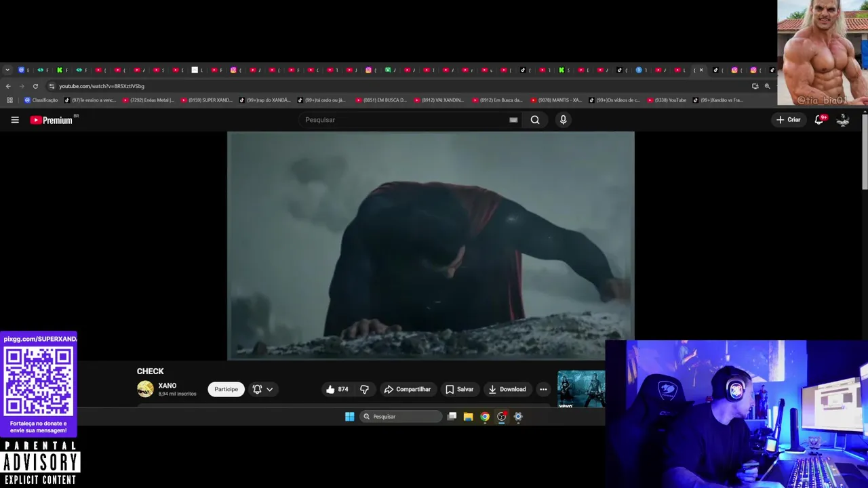Viewport: 868px width, 488px height.
Task: Open the vevo recommended video thumbnail
Action: click(x=581, y=389)
